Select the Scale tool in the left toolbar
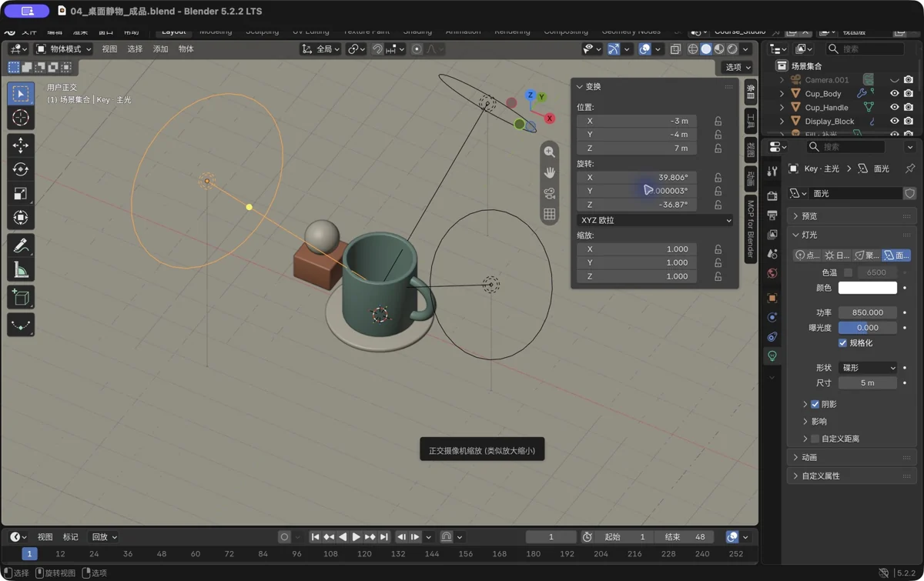Viewport: 924px width, 581px height. point(21,193)
